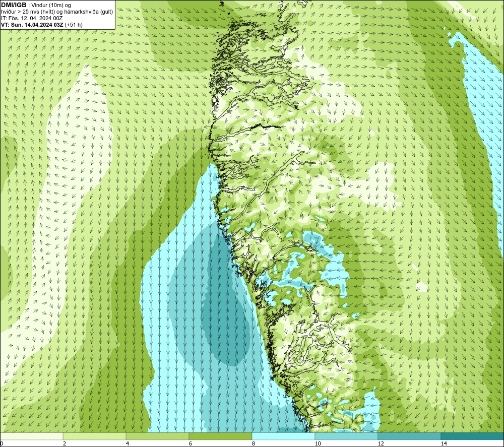The width and height of the screenshot is (504, 447).
Task: Click the scale label '14'
Action: (444, 443)
